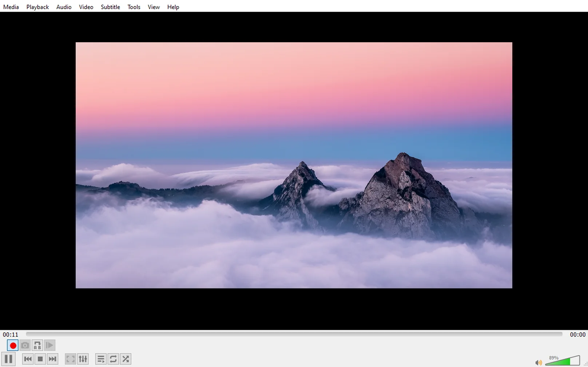Toggle loop repeat mode
Viewport: 588px width, 367px height.
click(113, 359)
